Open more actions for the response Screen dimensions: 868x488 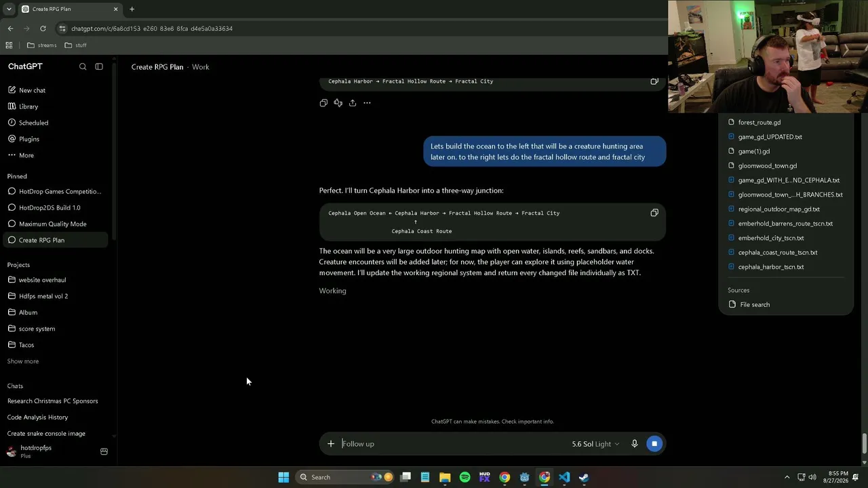(x=367, y=103)
